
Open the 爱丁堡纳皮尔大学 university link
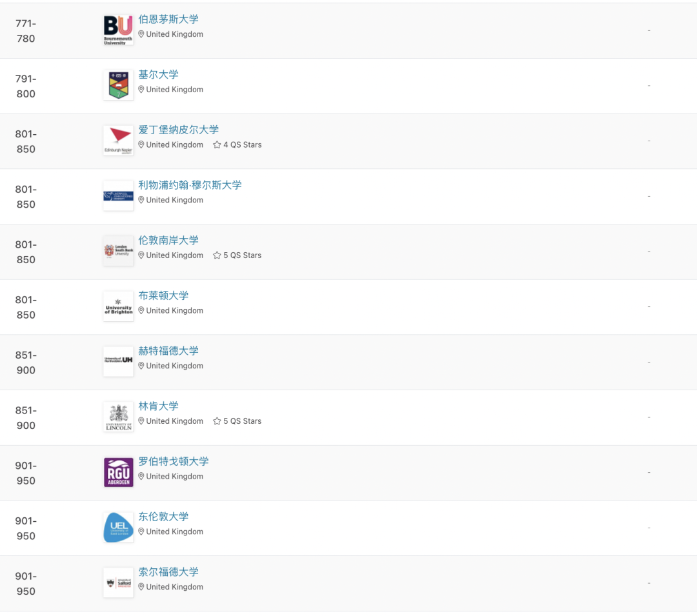coord(179,130)
